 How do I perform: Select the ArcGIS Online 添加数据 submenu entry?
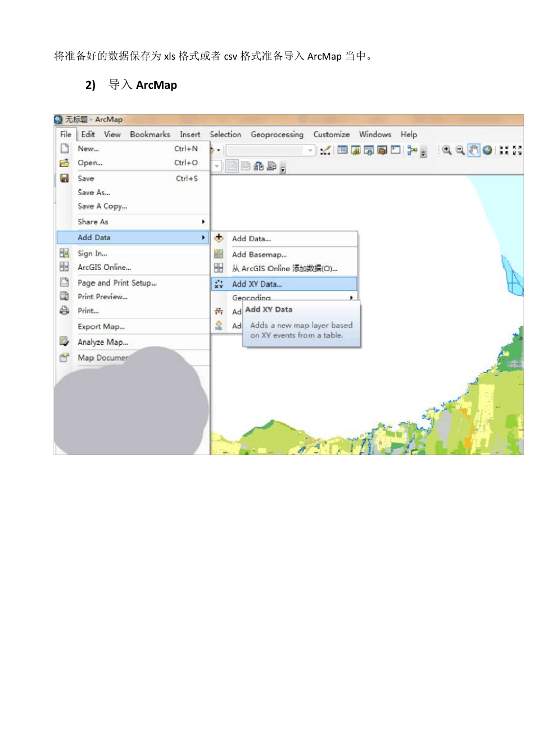(284, 268)
